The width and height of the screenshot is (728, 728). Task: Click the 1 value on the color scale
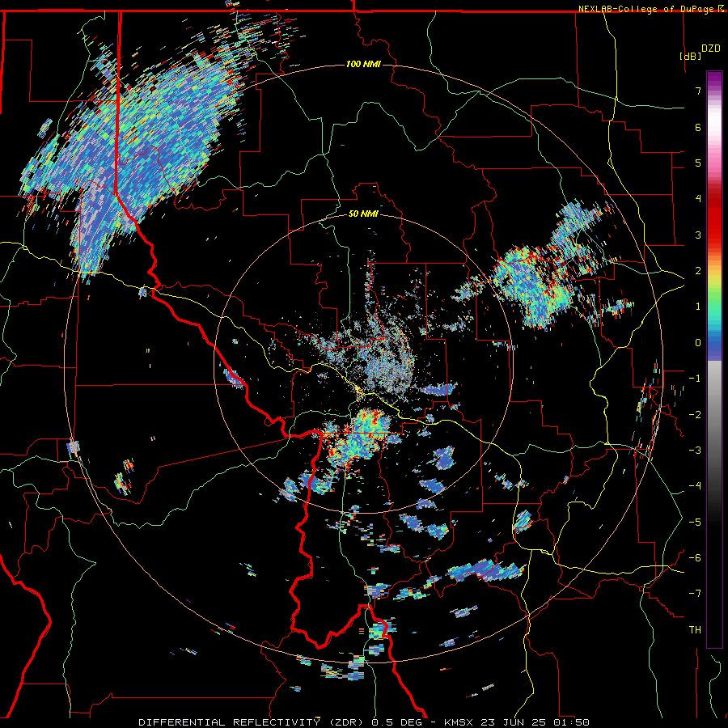pyautogui.click(x=698, y=307)
